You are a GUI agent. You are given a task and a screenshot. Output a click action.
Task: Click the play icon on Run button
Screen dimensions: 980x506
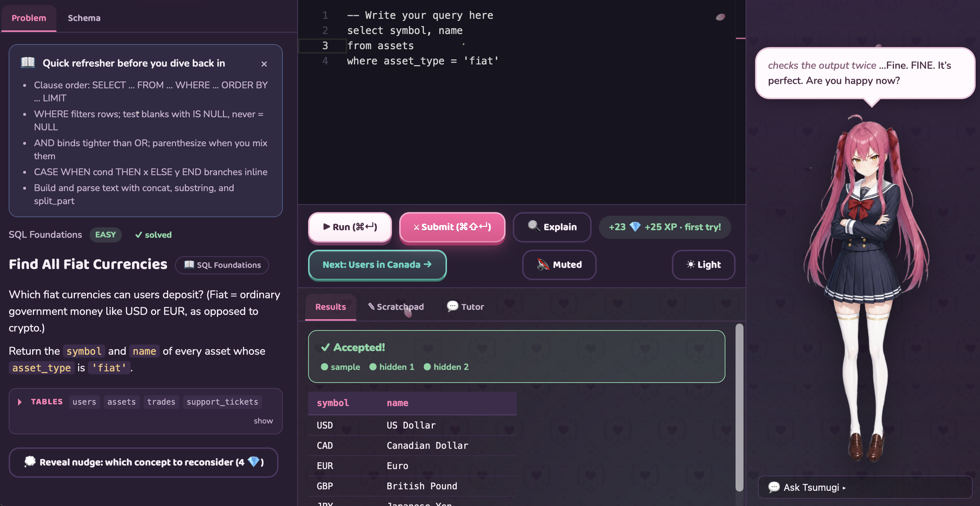tap(327, 227)
